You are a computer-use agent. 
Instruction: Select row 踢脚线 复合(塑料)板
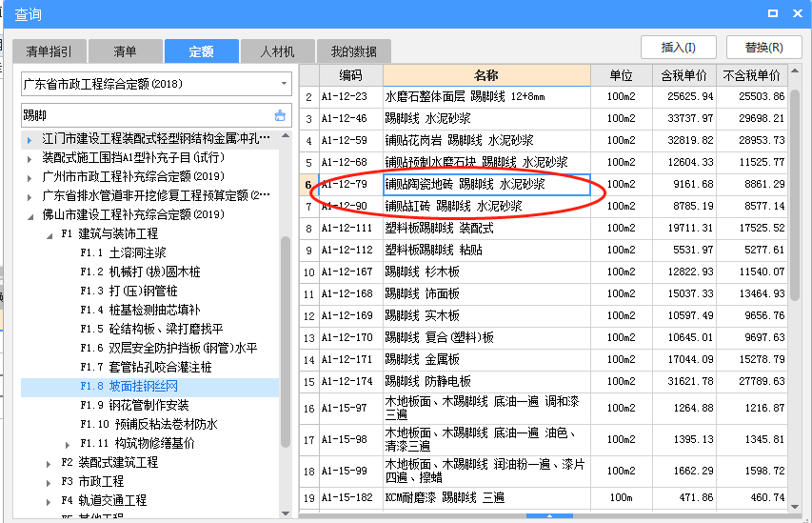tap(544, 338)
